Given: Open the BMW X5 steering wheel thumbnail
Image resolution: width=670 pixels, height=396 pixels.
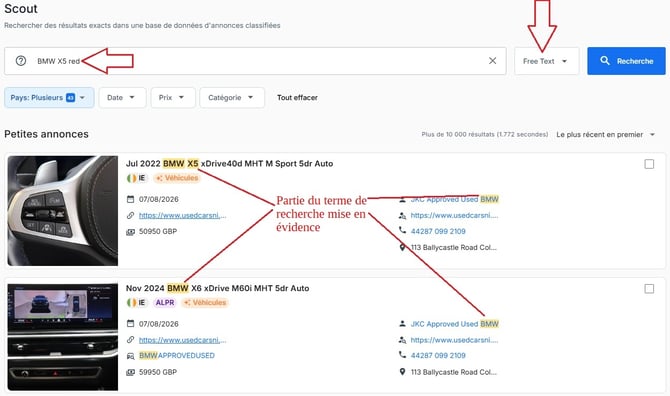Looking at the screenshot, I should click(63, 211).
